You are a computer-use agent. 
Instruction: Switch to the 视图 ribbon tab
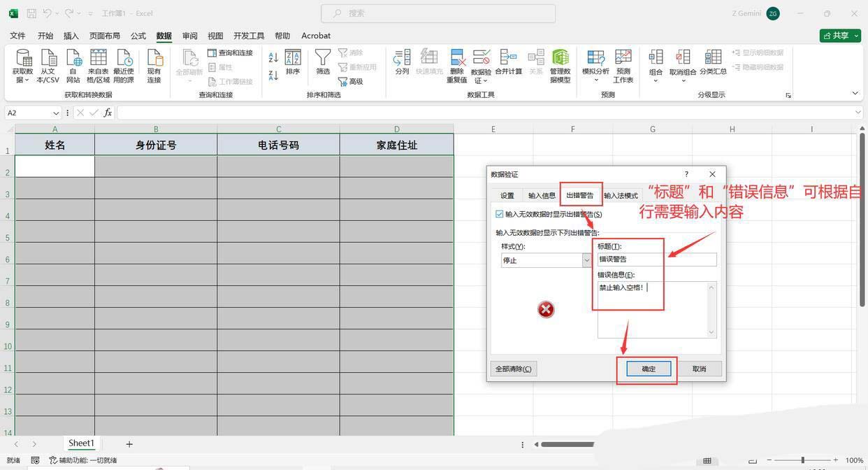click(215, 36)
